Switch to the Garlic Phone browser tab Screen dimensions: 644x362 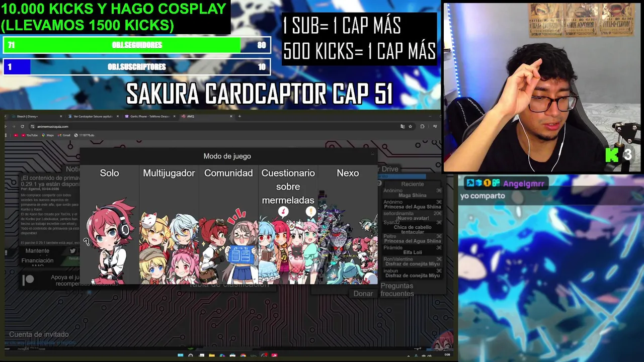[149, 116]
